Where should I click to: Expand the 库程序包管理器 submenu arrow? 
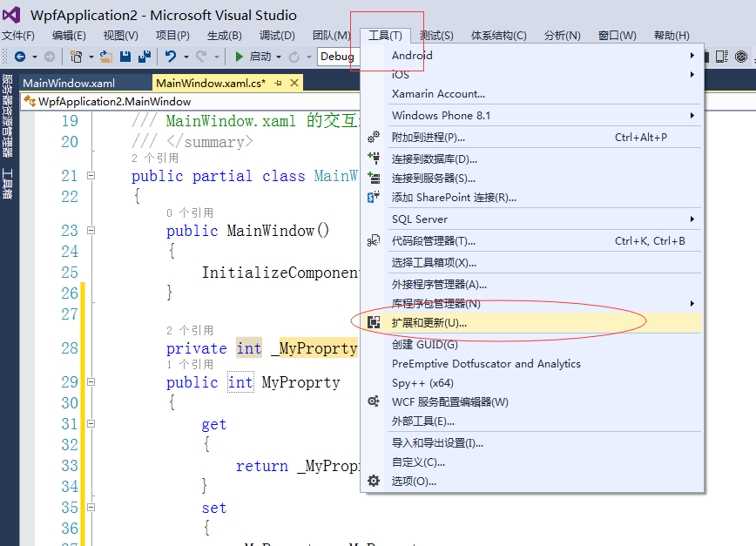tap(692, 304)
